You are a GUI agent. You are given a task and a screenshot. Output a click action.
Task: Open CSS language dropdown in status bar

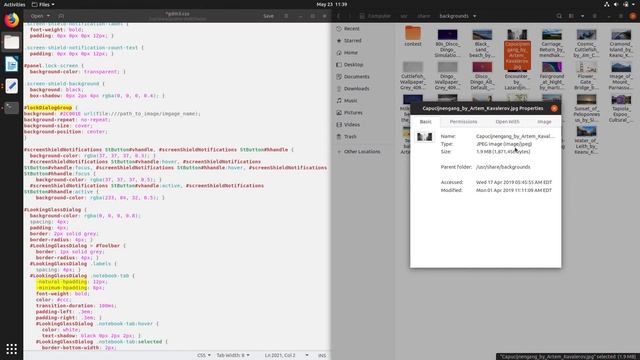click(204, 356)
